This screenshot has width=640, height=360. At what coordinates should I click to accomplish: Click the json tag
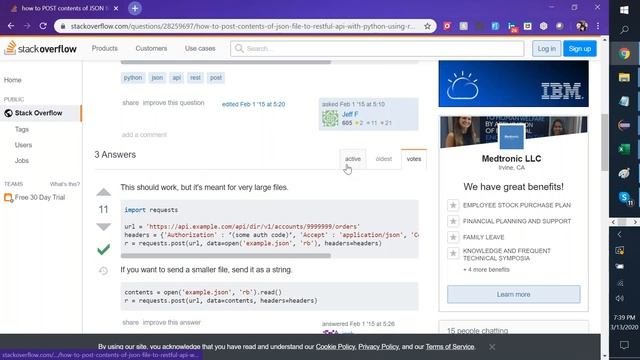pyautogui.click(x=157, y=78)
